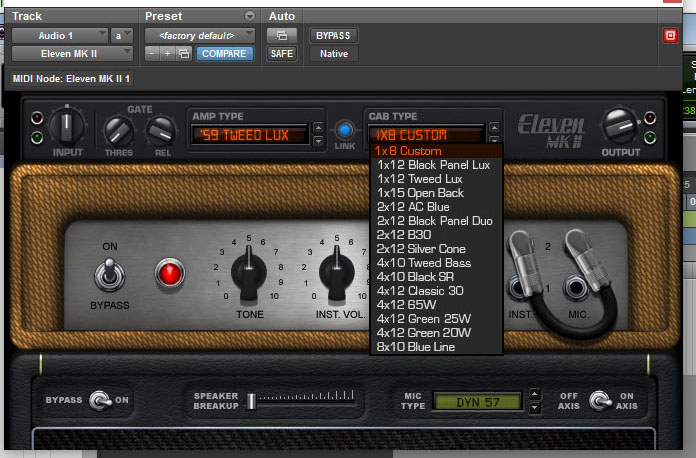Step mic type up arrow

[535, 394]
